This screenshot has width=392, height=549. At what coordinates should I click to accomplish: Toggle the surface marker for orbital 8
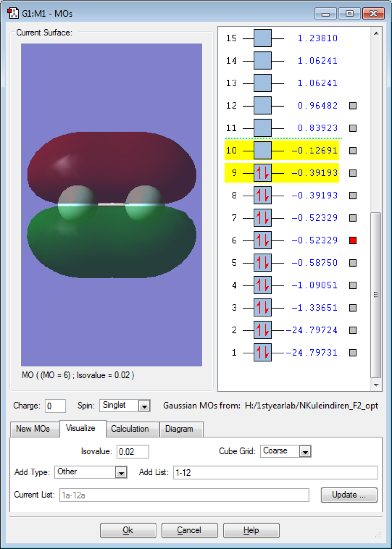coord(353,195)
